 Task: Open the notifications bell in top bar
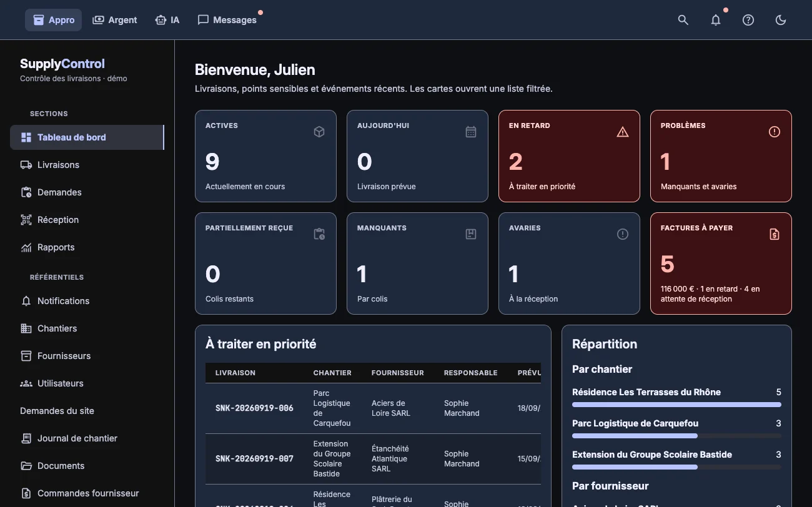(x=716, y=20)
